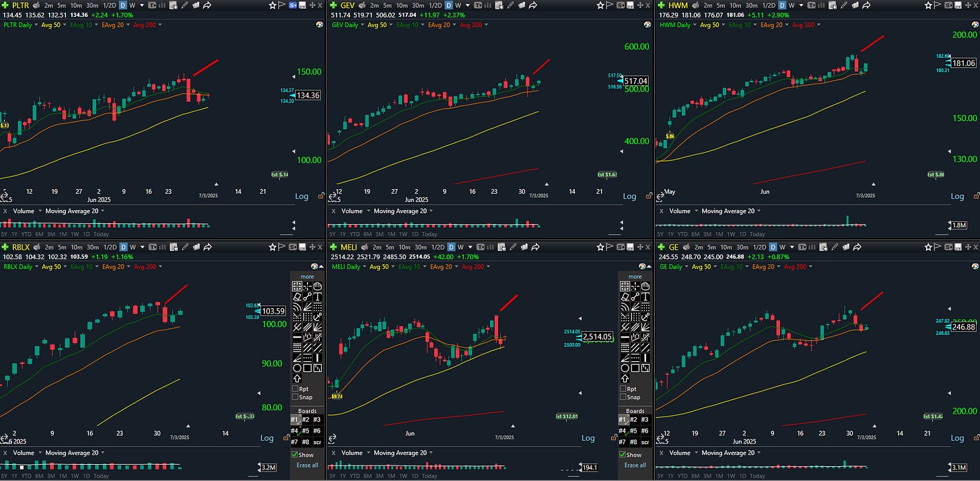The image size is (980, 481).
Task: Select the anchor tool in MELI drawing panel
Action: 645,318
